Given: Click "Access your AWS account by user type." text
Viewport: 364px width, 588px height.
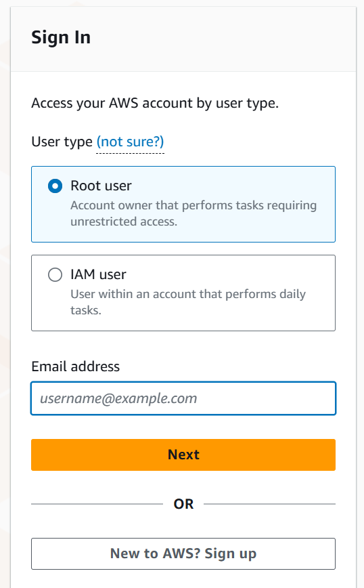Looking at the screenshot, I should click(155, 103).
